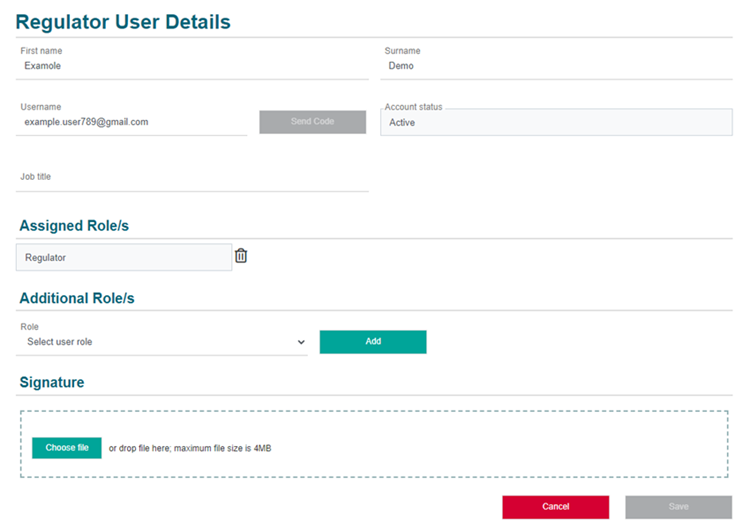Select the assigned Regulator role box
750x521 pixels.
124,257
